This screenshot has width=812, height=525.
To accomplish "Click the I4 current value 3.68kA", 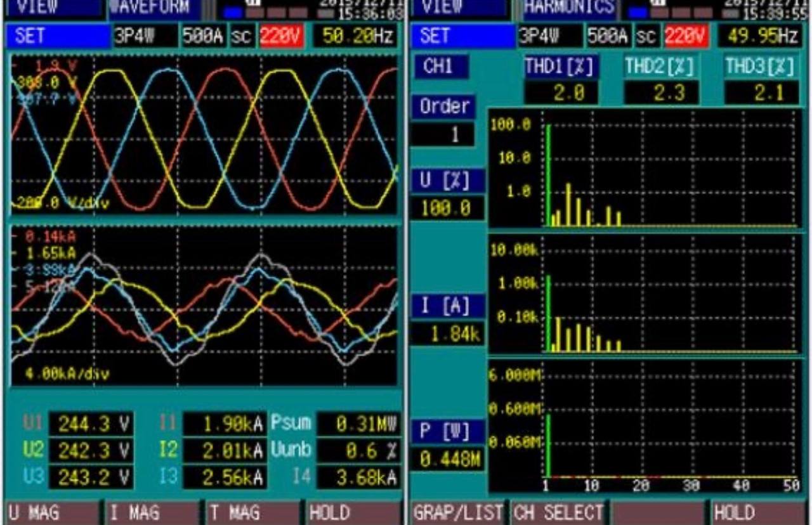I will click(358, 476).
